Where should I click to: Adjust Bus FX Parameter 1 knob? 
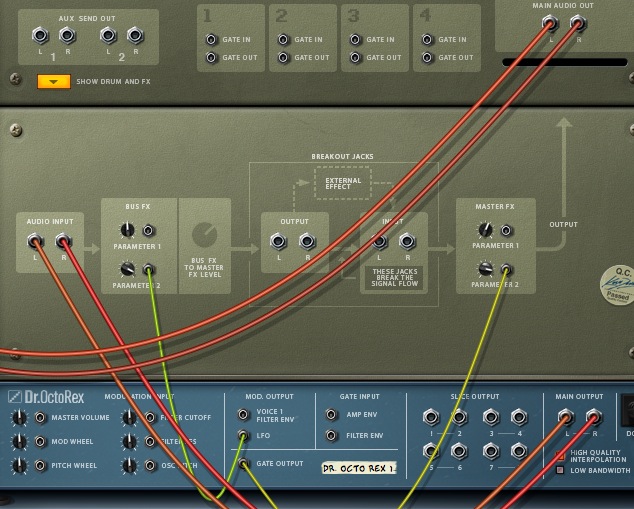pos(127,230)
